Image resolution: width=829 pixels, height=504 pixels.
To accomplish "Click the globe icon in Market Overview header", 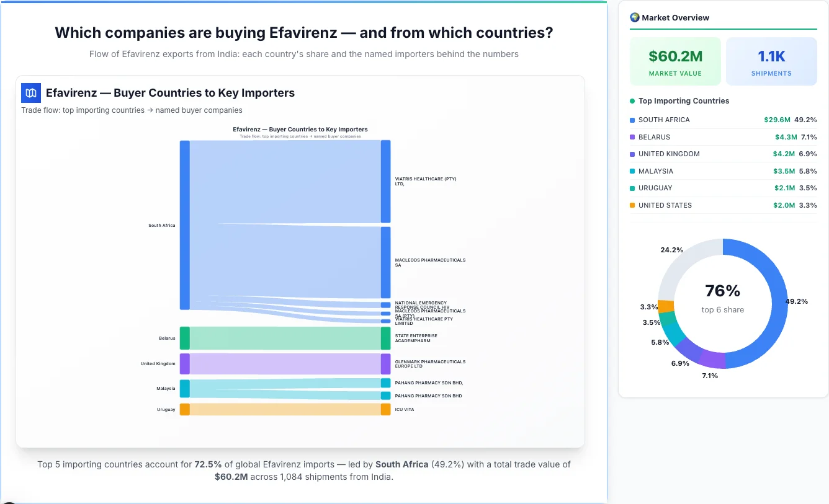I will coord(634,17).
